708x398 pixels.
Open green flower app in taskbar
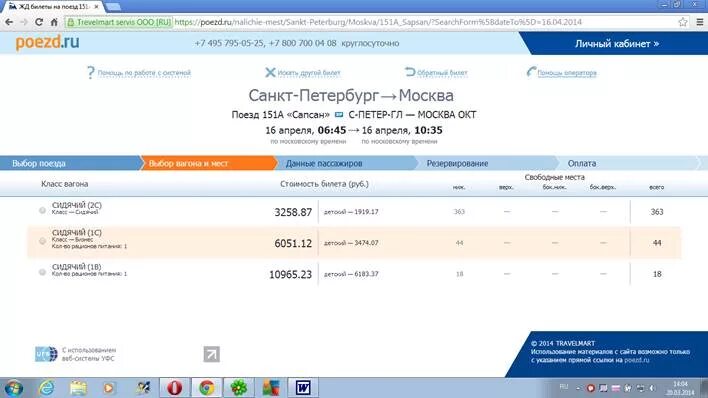(x=239, y=388)
